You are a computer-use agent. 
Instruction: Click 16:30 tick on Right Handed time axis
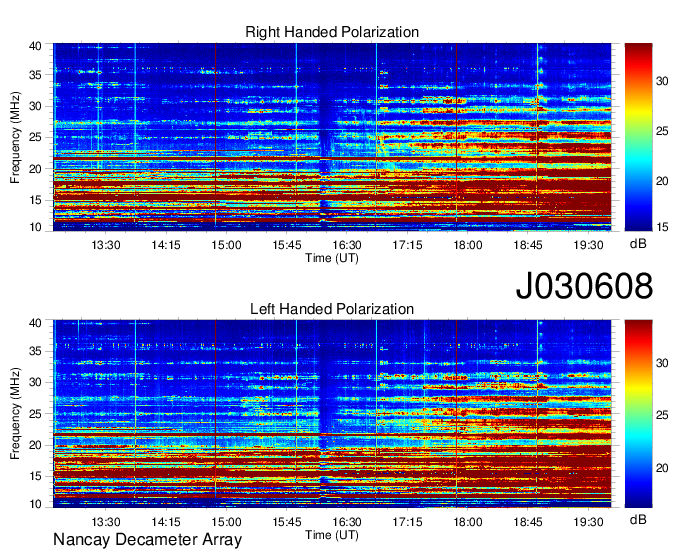(x=347, y=245)
